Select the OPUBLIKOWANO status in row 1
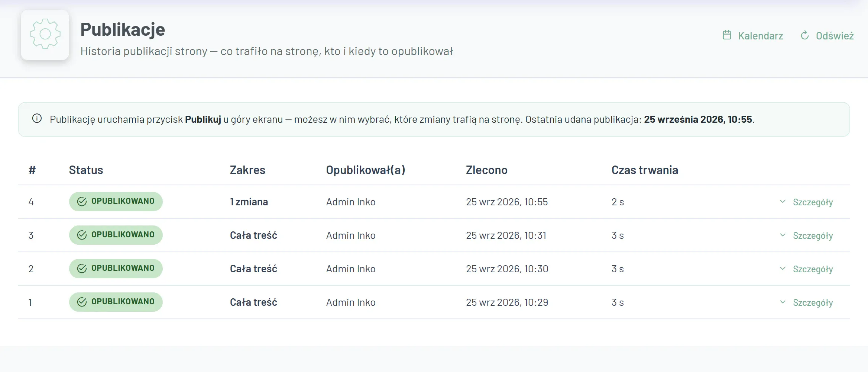Viewport: 868px width, 372px height. (116, 302)
